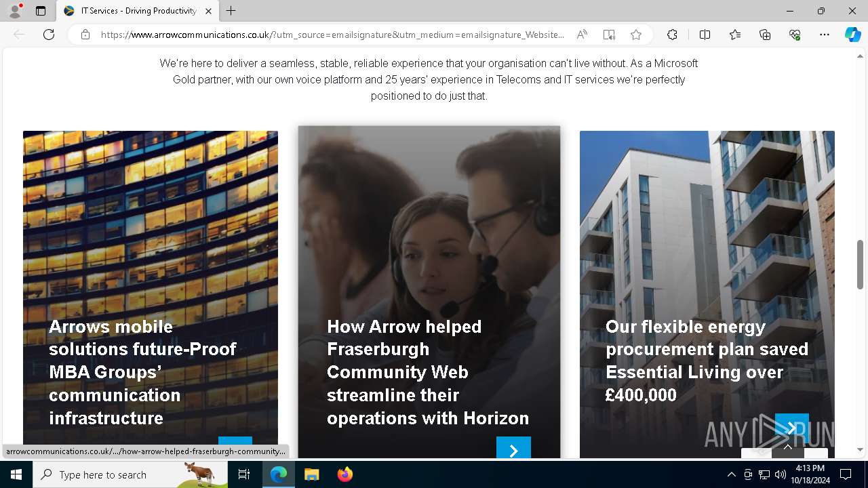
Task: Click the scroll-to-top chevron button
Action: click(787, 447)
